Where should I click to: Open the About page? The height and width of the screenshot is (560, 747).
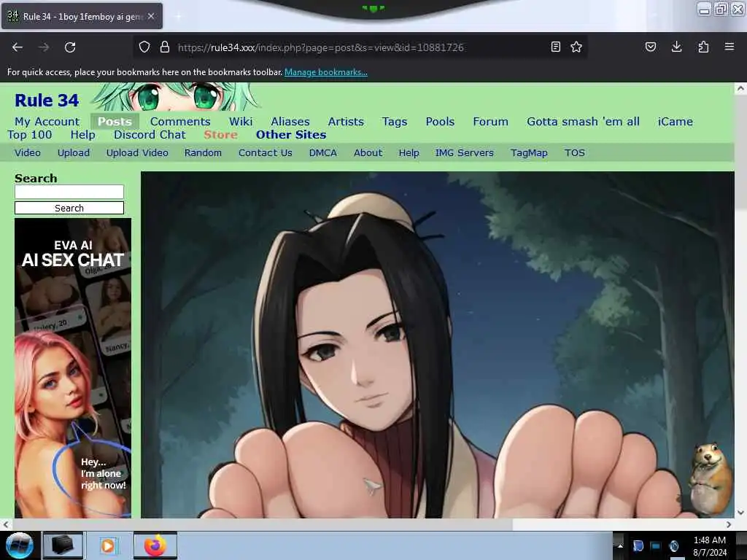point(368,153)
